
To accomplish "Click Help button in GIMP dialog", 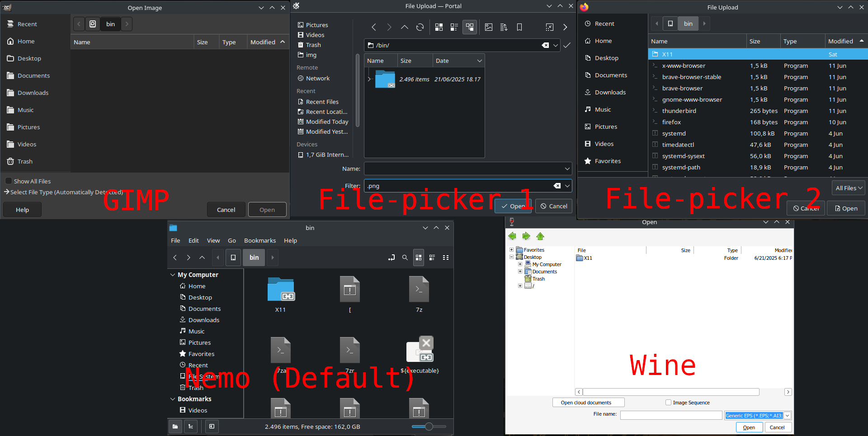I will (x=22, y=210).
